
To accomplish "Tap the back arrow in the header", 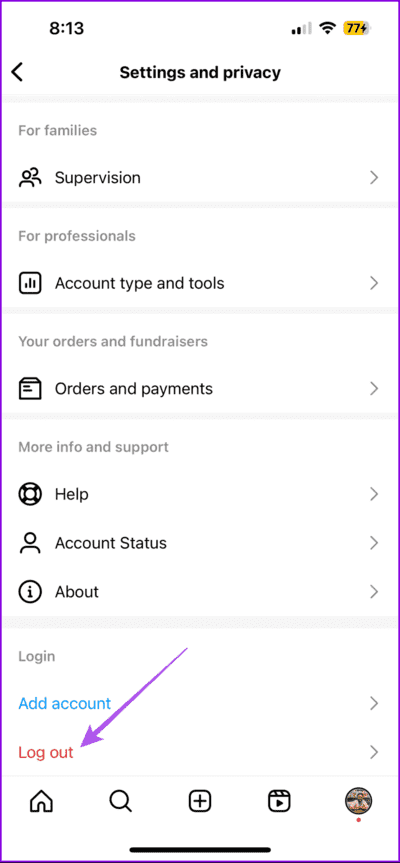I will (x=18, y=72).
